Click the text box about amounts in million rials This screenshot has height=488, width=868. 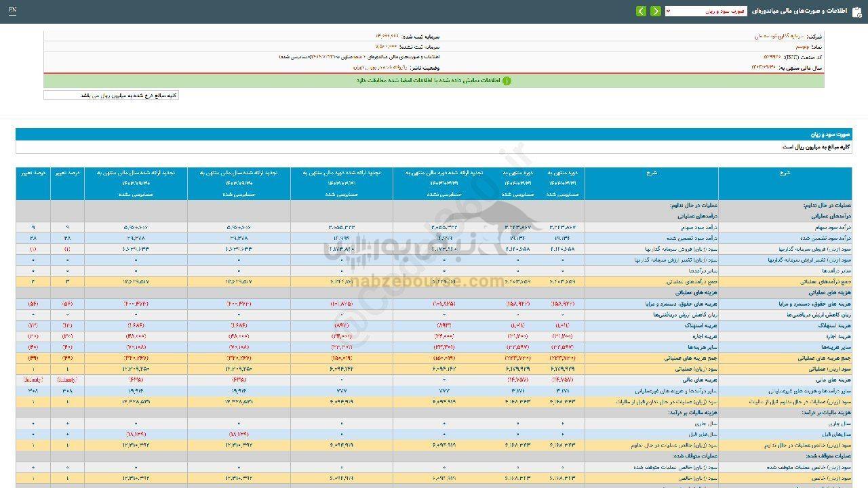pyautogui.click(x=111, y=96)
